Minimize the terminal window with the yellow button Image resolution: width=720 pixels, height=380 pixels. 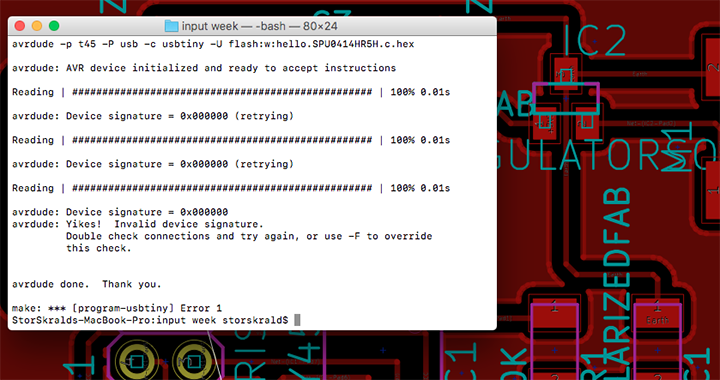pyautogui.click(x=37, y=26)
